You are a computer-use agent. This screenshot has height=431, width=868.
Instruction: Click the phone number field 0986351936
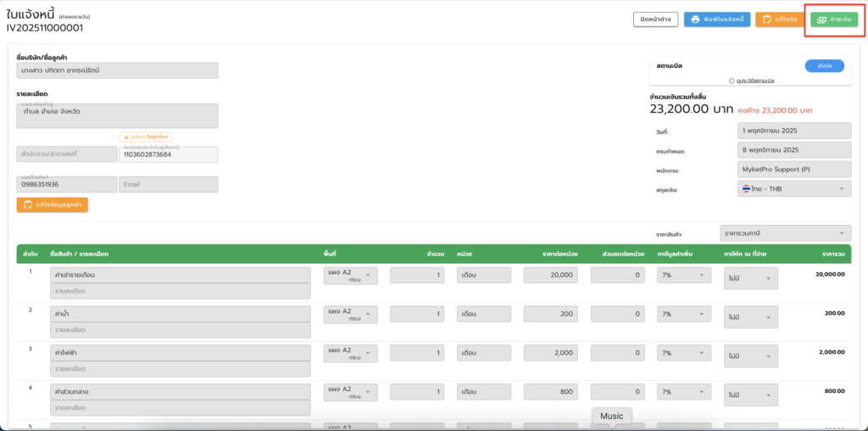click(66, 184)
